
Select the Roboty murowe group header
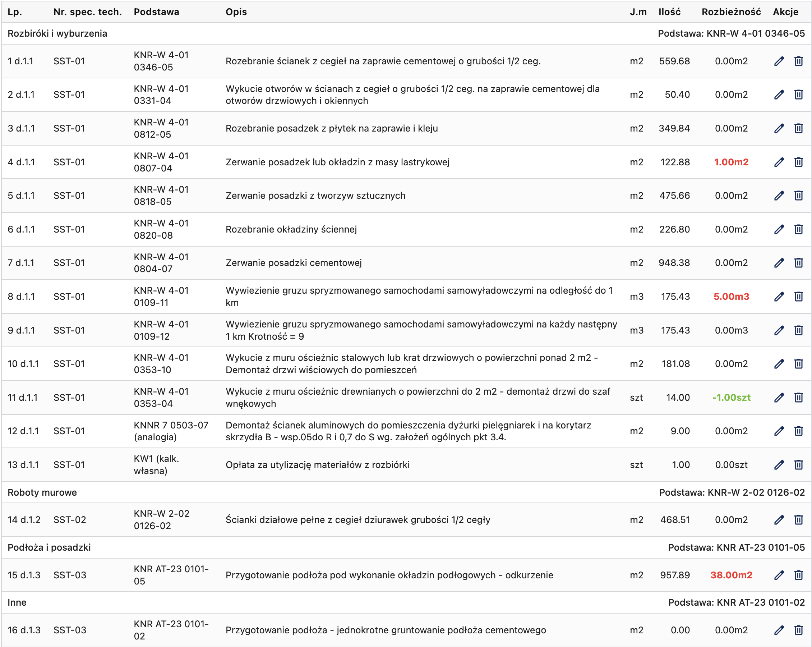(x=42, y=492)
